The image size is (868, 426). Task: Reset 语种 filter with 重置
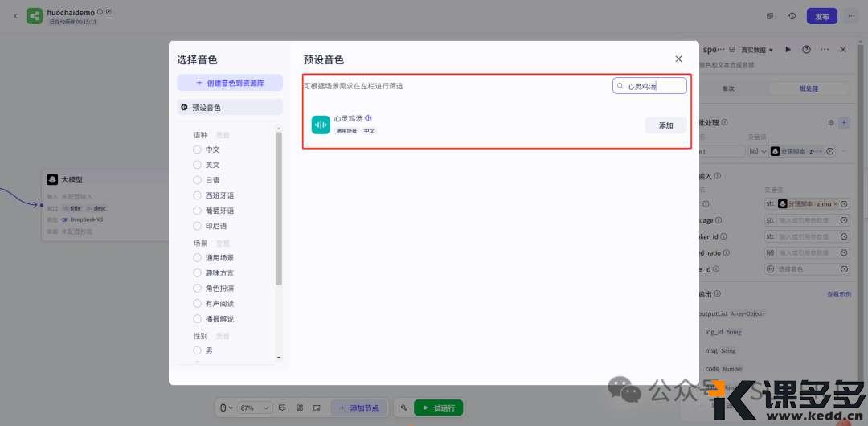(x=223, y=134)
